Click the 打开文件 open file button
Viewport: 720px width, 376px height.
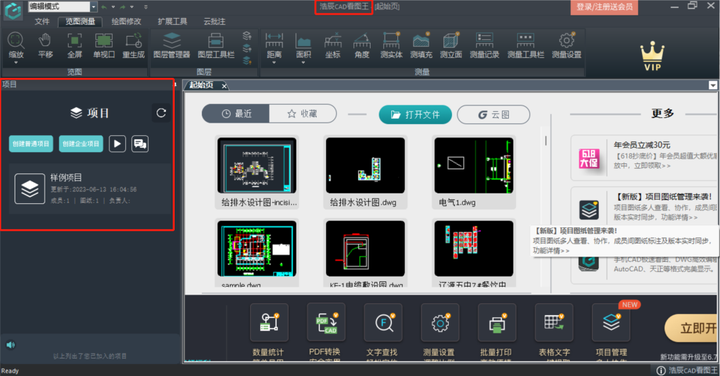pyautogui.click(x=415, y=115)
